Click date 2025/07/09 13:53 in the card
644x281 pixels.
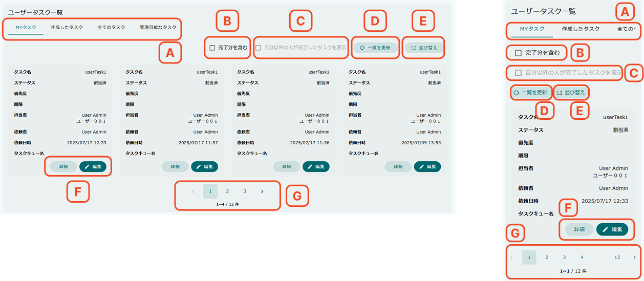(x=421, y=143)
